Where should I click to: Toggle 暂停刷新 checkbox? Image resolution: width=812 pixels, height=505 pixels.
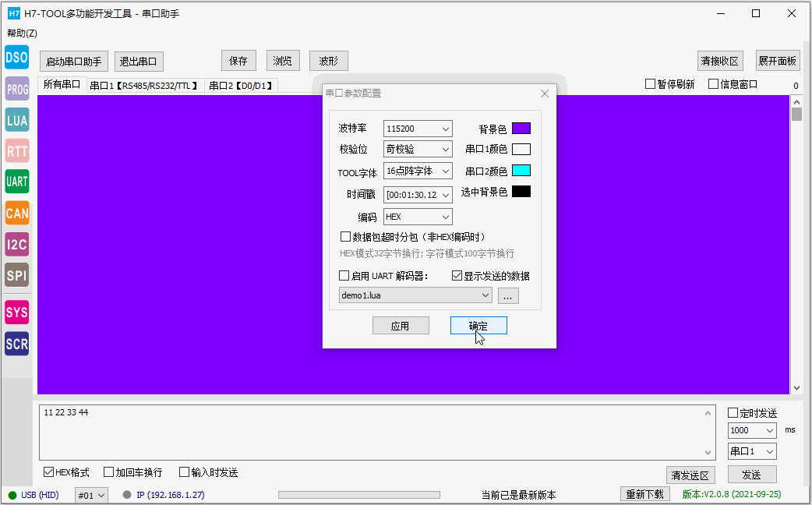(x=651, y=84)
